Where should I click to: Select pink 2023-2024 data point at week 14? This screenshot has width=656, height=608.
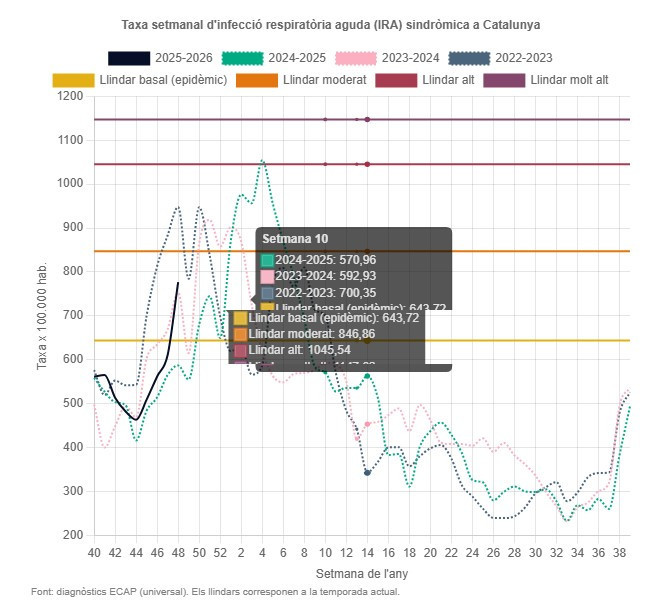pos(367,424)
